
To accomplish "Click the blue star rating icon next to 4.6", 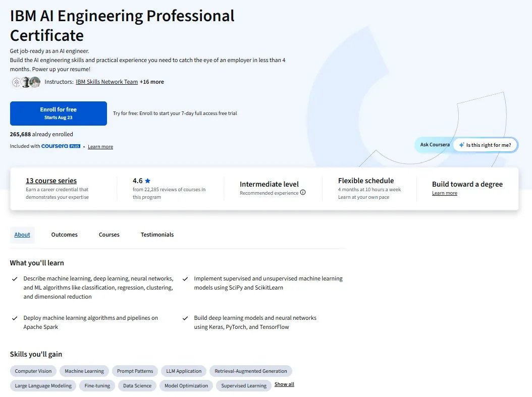I will (147, 181).
